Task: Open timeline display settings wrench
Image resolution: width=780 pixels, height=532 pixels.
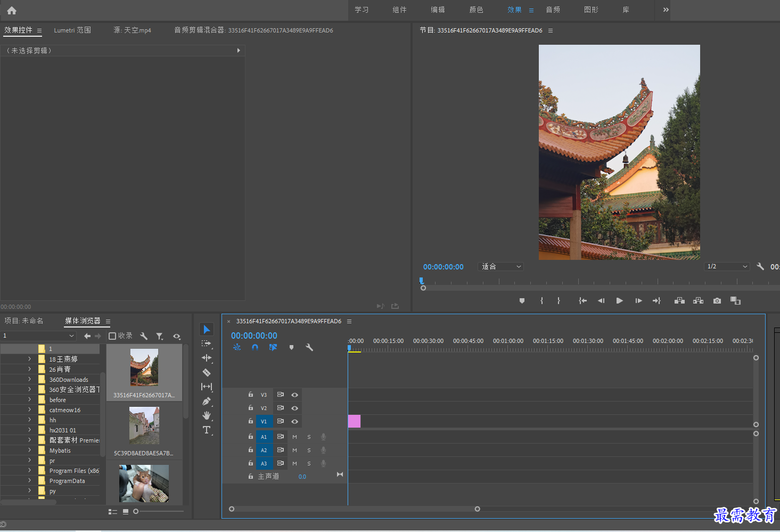Action: (x=309, y=347)
